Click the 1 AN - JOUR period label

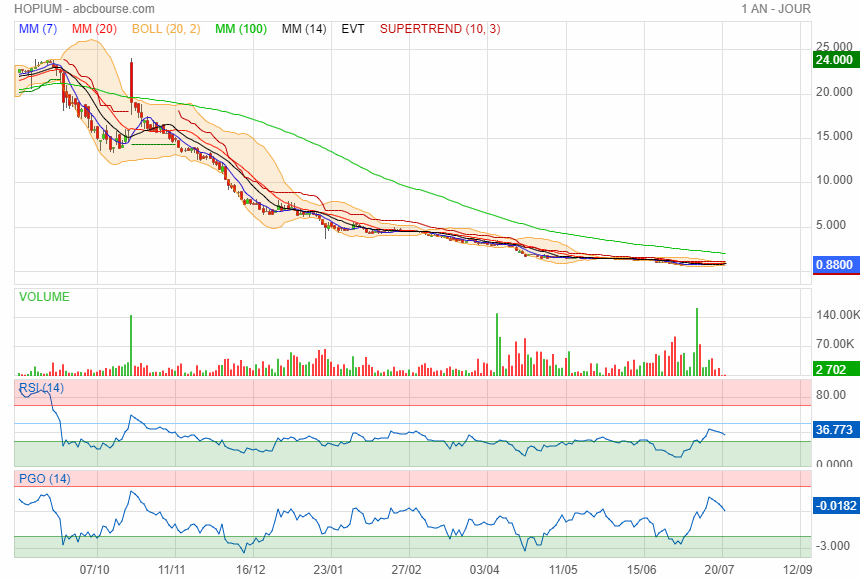pyautogui.click(x=776, y=9)
